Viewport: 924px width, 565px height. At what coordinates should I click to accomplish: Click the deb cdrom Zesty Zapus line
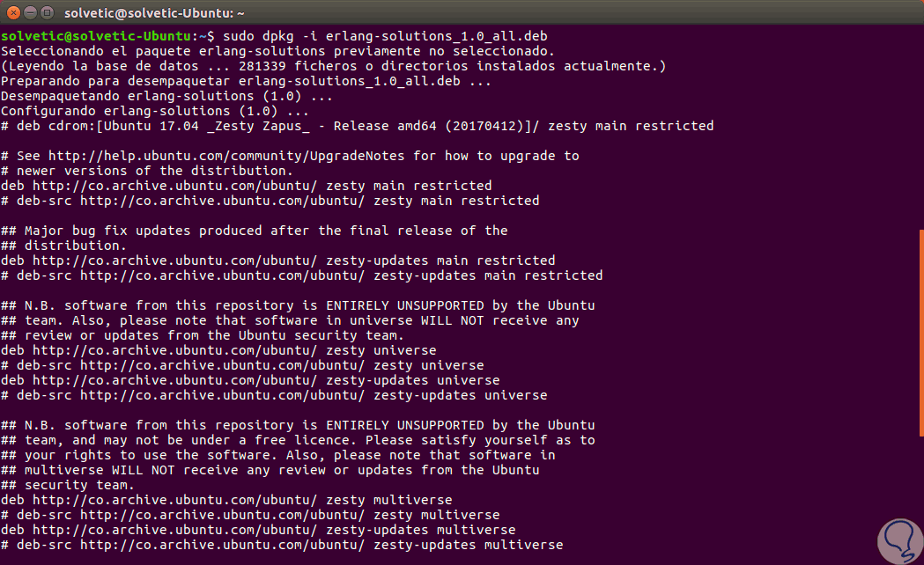[x=357, y=126]
